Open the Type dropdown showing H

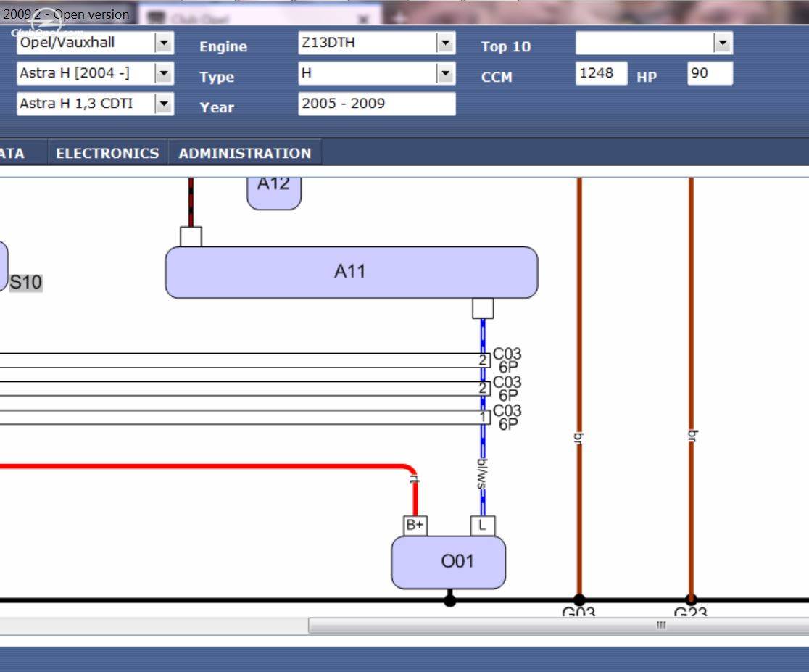445,73
